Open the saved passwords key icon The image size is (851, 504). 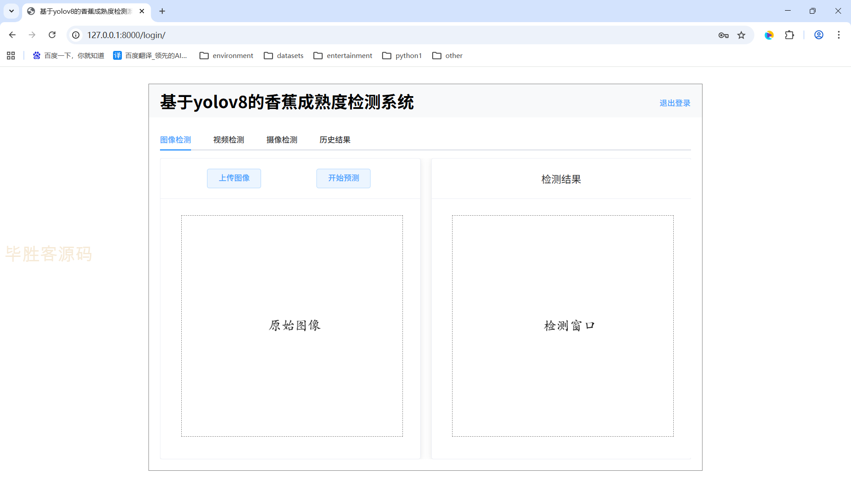(723, 35)
